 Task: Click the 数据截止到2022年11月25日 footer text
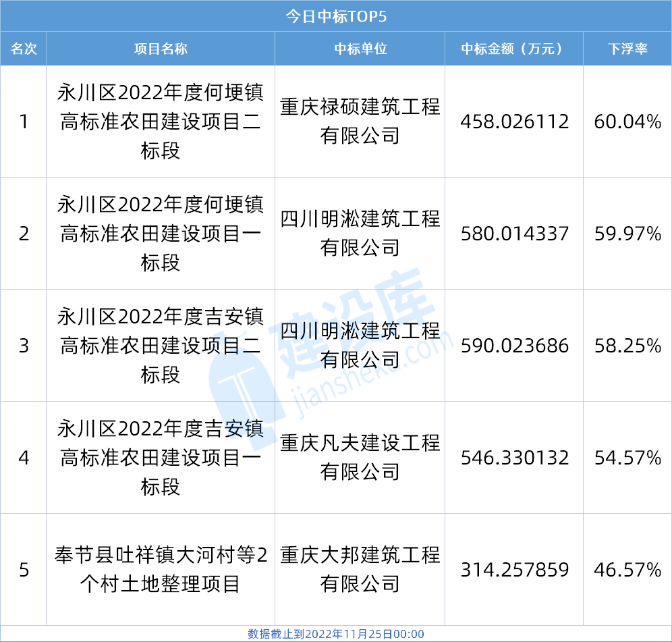[x=335, y=634]
